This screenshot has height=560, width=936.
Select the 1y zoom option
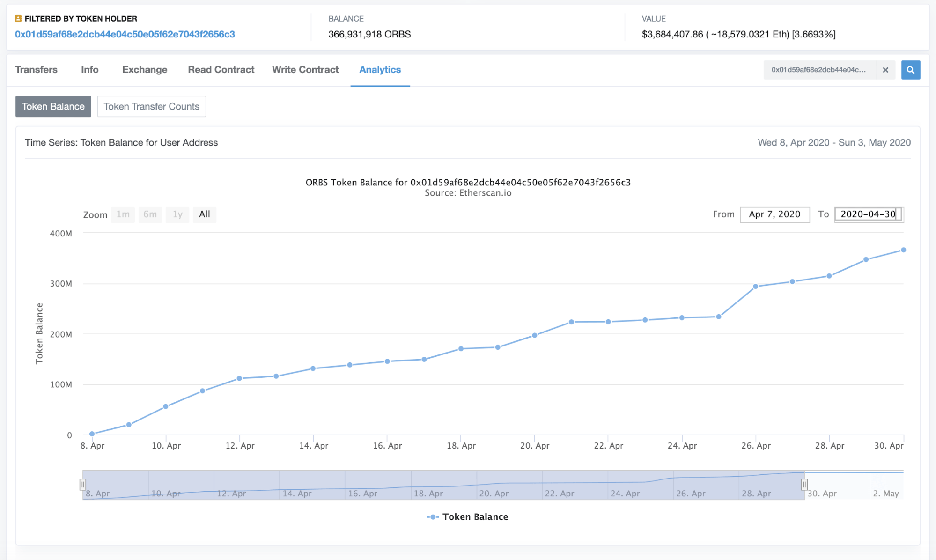177,214
